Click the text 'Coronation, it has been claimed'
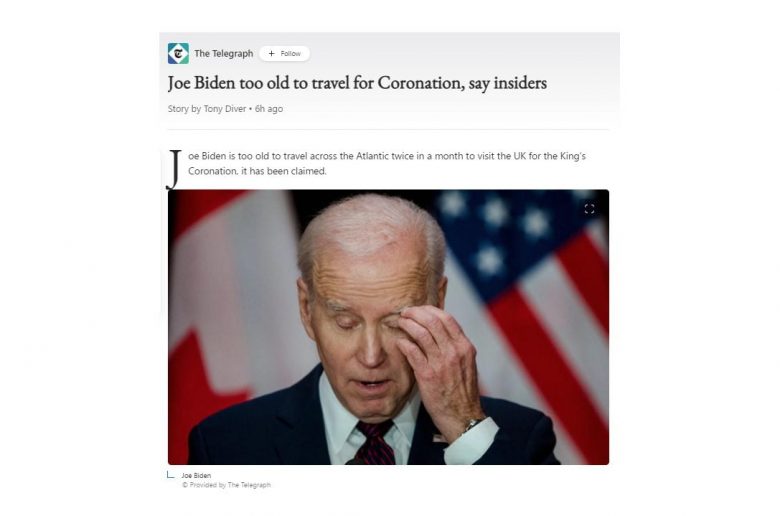780x516 pixels. [257, 171]
